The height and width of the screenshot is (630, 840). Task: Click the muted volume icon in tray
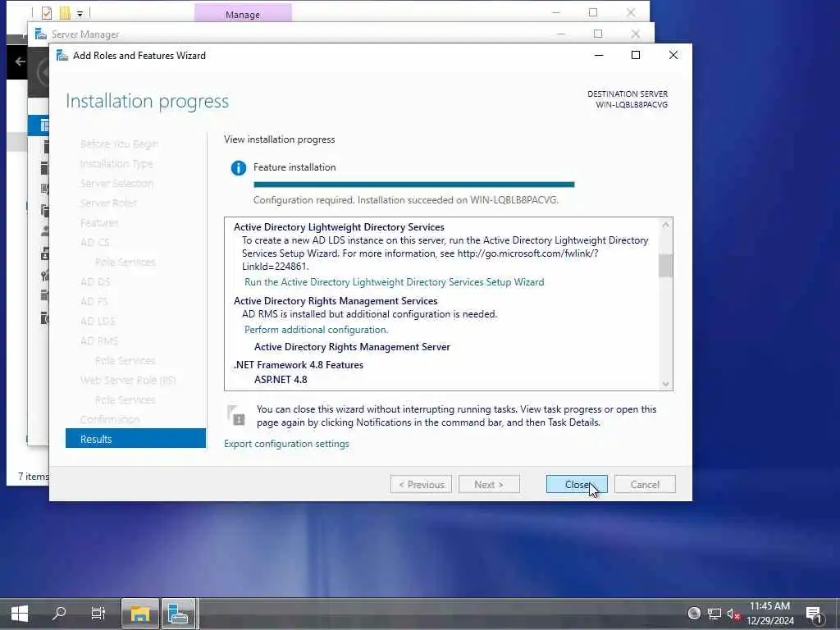tap(733, 614)
